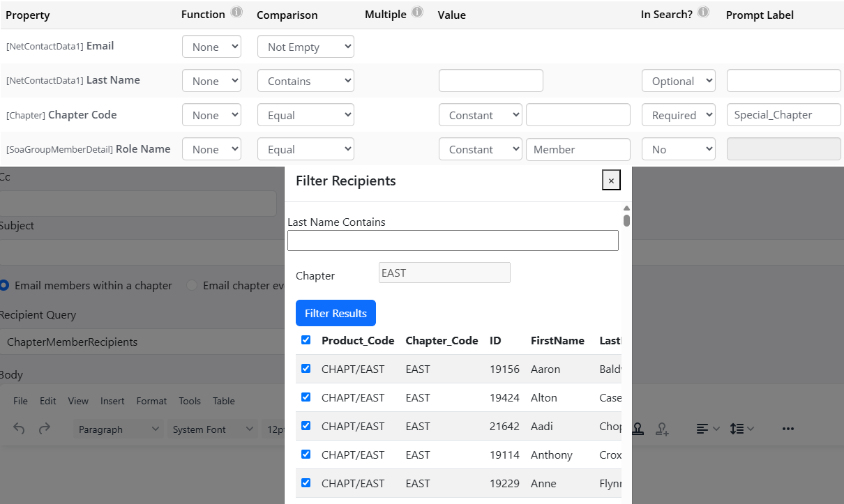Click the undo arrow in editor toolbar

(x=20, y=429)
